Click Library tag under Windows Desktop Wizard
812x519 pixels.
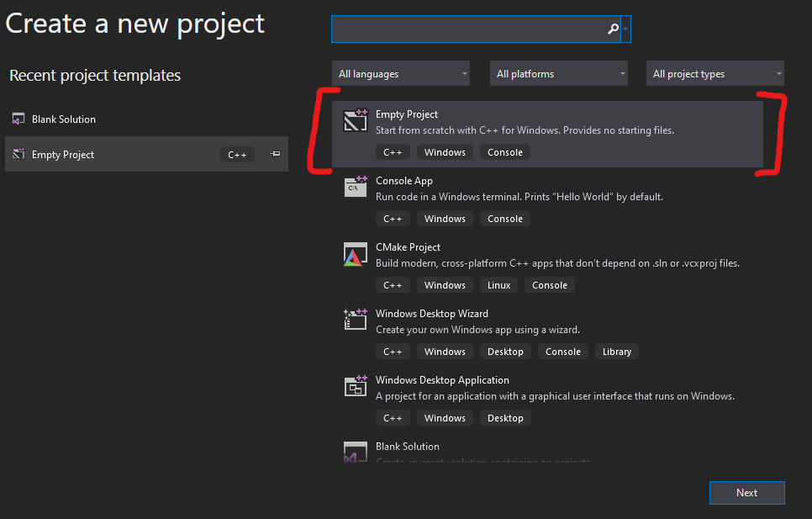click(617, 351)
